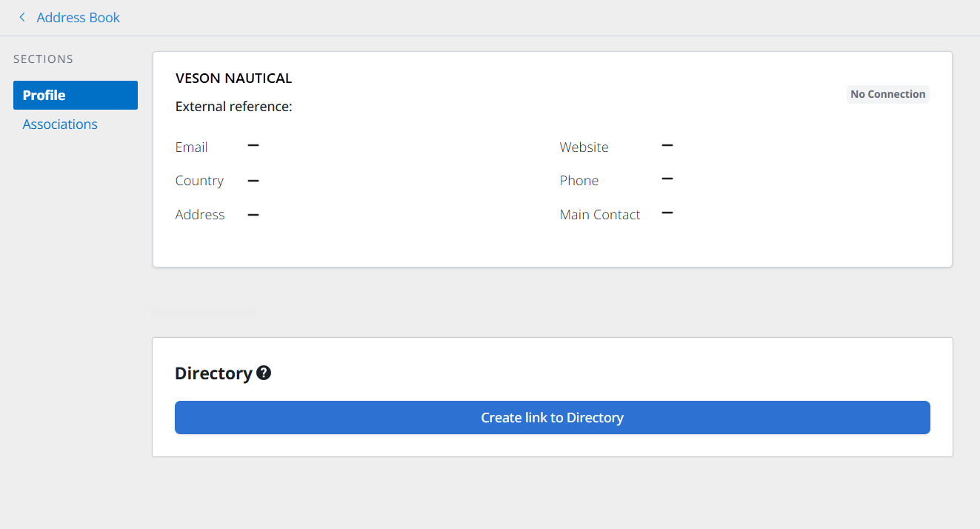This screenshot has width=980, height=529.
Task: Click the Create link to Directory button
Action: click(552, 417)
